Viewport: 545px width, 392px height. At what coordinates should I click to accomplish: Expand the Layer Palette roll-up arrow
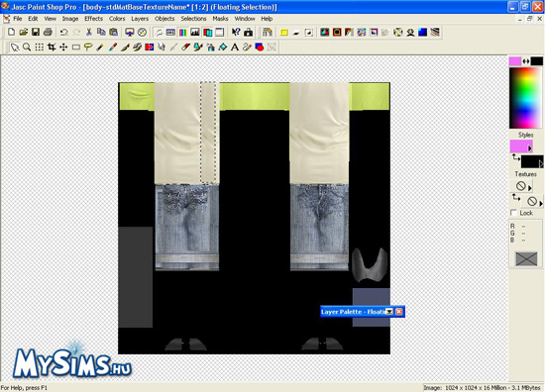[x=389, y=312]
